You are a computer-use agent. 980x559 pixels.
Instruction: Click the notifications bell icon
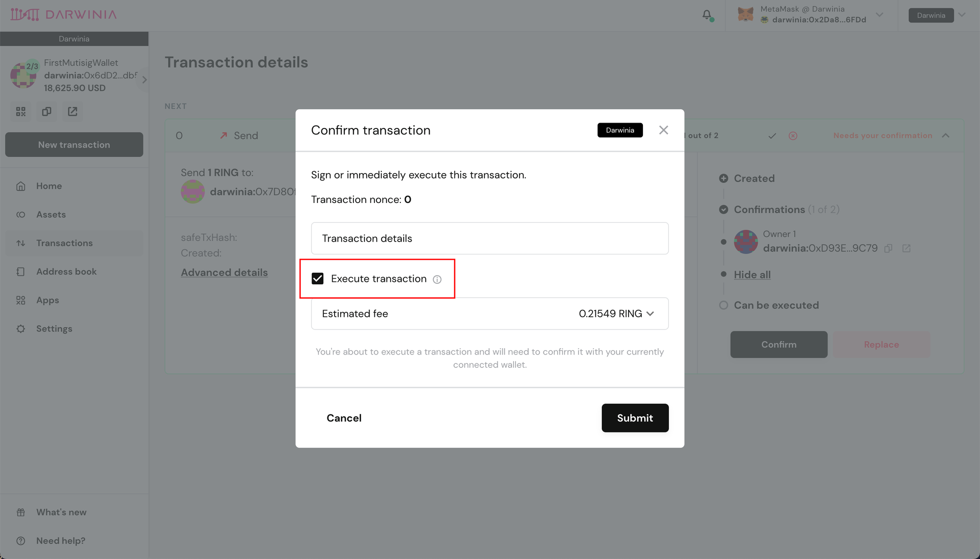[707, 15]
